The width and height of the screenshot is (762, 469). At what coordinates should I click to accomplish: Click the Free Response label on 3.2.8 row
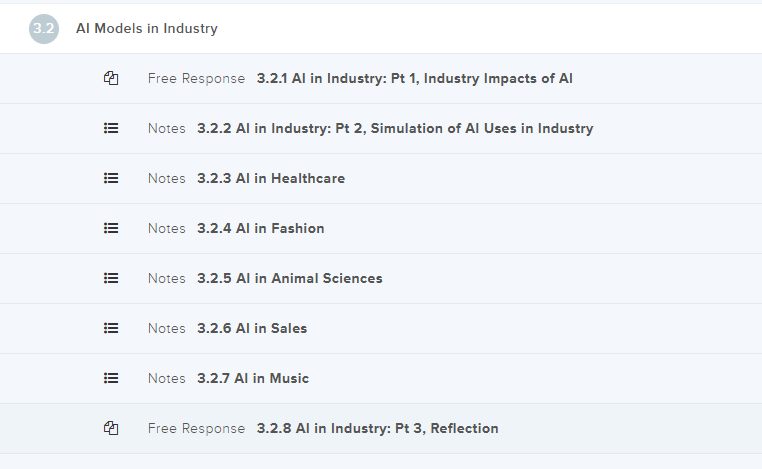pyautogui.click(x=196, y=428)
